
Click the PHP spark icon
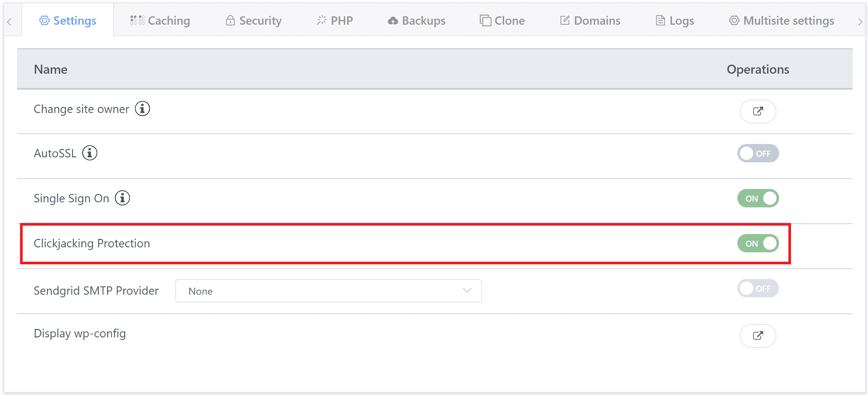click(x=322, y=20)
